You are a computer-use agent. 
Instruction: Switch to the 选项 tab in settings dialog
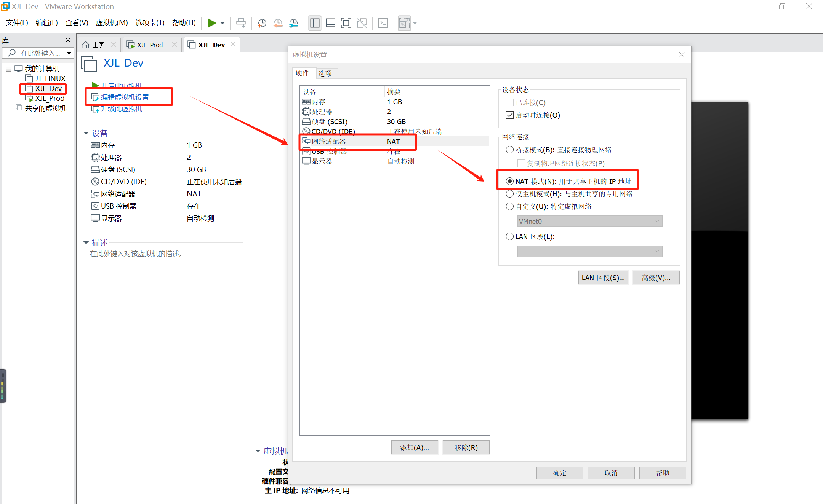tap(325, 73)
